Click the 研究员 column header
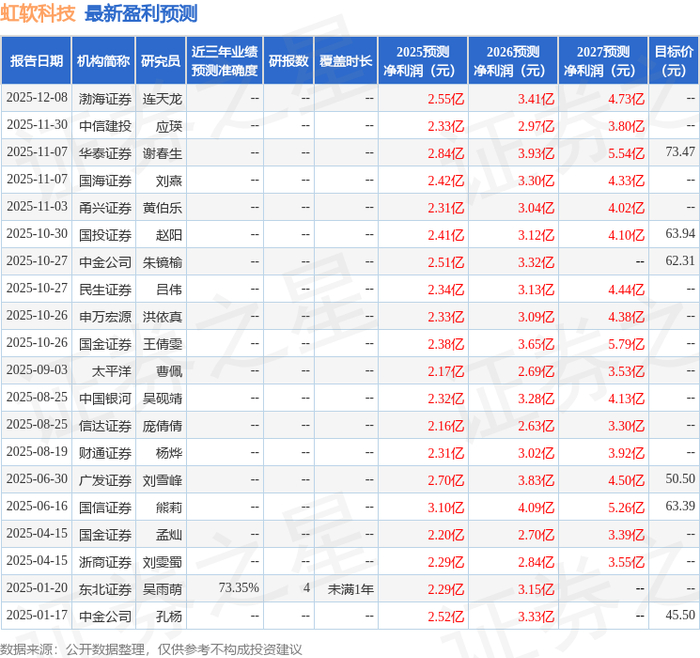This screenshot has width=700, height=658. pyautogui.click(x=161, y=61)
